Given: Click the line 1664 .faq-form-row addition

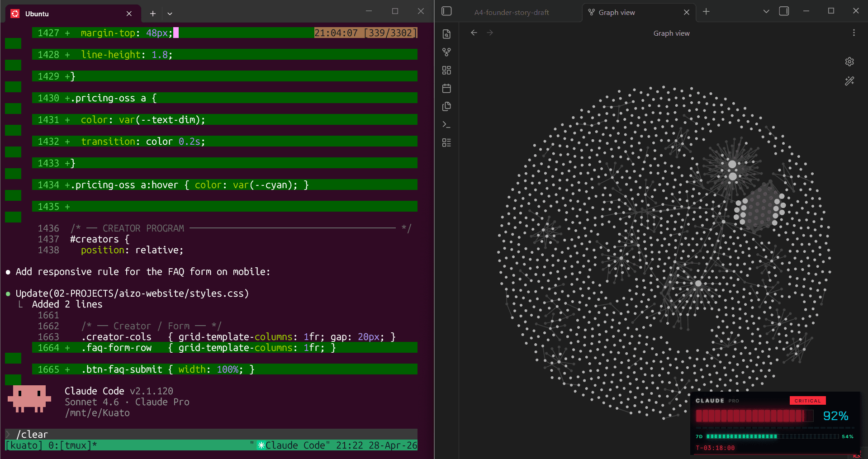Looking at the screenshot, I should pos(225,348).
